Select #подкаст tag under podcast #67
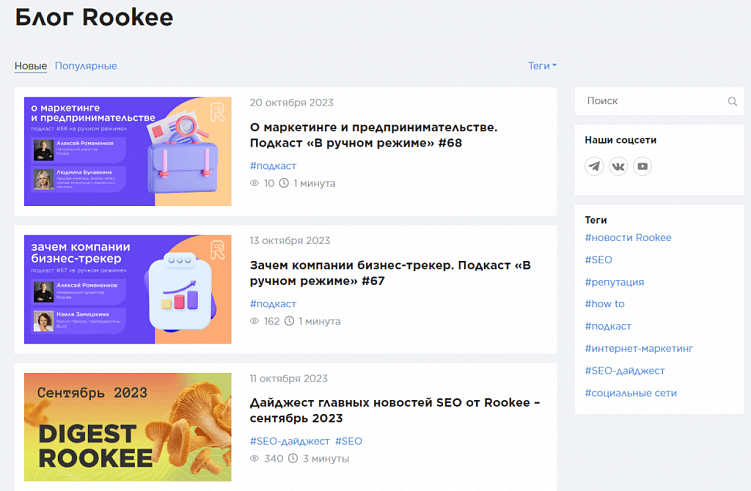 [x=273, y=304]
